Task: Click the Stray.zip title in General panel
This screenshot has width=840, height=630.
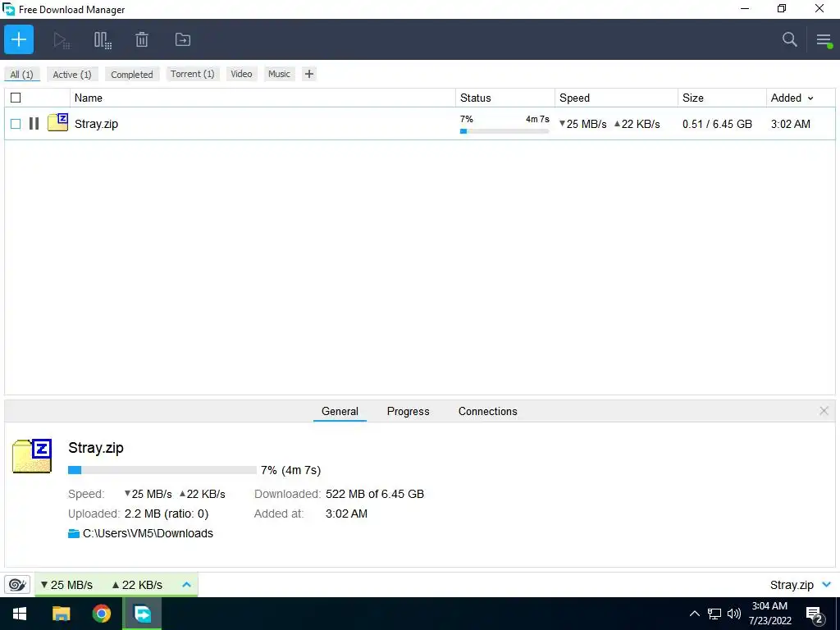Action: [96, 448]
